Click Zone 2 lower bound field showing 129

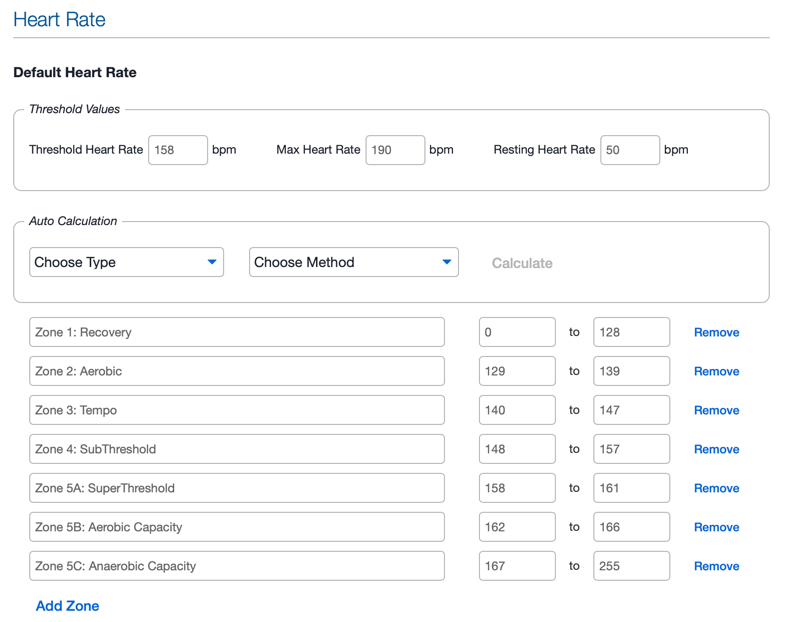coord(517,371)
